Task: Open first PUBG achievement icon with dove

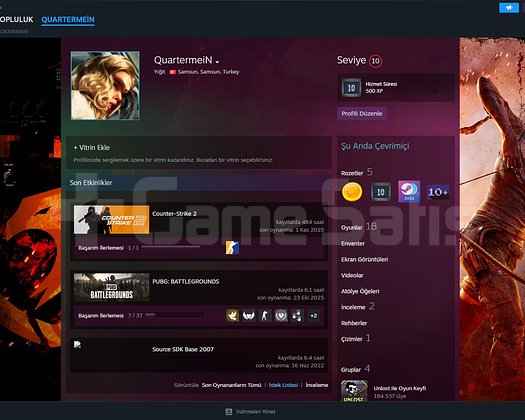Action: point(232,316)
